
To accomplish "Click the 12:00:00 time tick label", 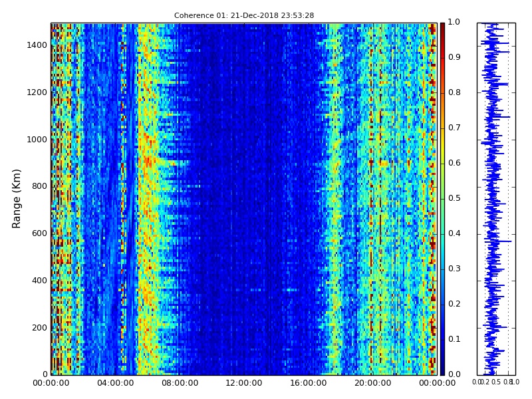I will (x=244, y=384).
